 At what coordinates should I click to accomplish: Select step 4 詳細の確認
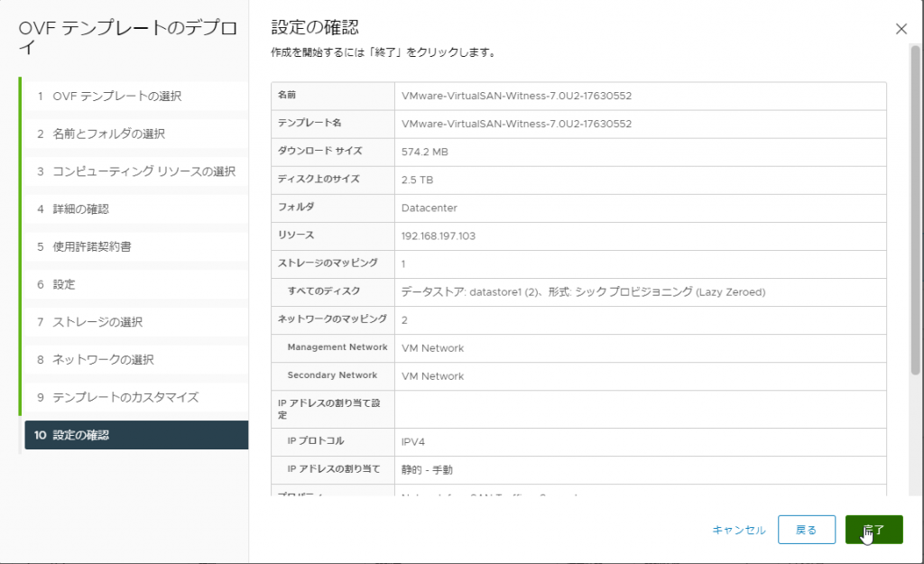coord(136,209)
